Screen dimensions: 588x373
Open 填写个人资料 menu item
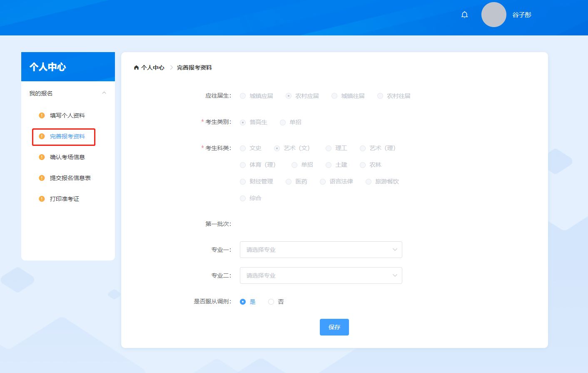(67, 115)
